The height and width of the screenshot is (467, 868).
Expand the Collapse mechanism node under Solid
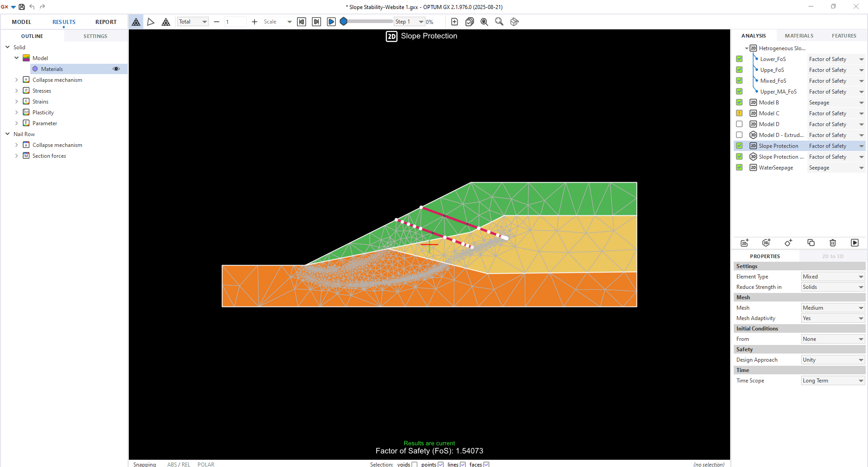coord(17,80)
